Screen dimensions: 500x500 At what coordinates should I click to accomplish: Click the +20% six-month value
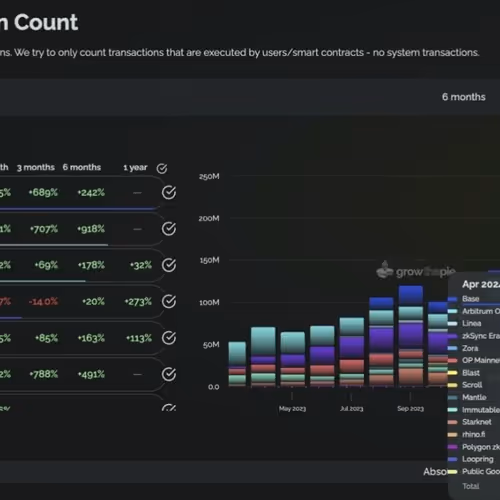93,302
